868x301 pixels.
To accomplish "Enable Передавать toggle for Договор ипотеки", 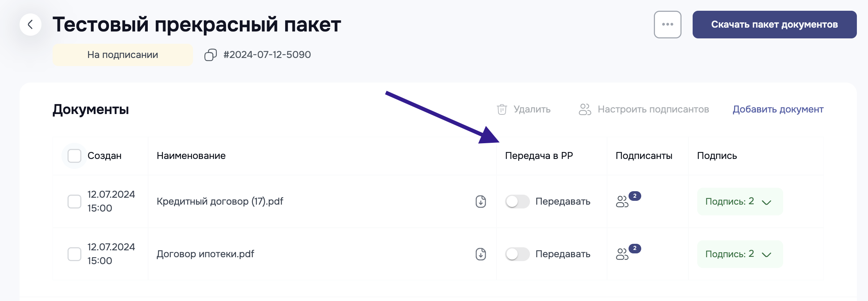I will click(517, 254).
